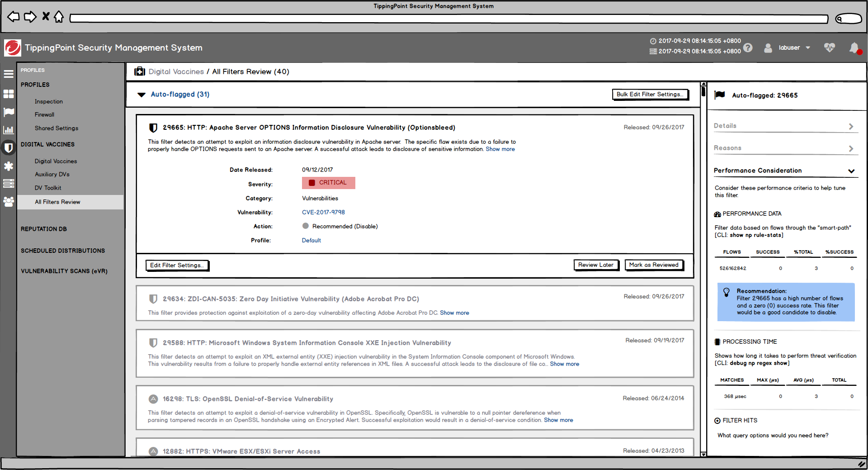This screenshot has height=470, width=868.
Task: Open the labuser dropdown arrow
Action: 808,48
